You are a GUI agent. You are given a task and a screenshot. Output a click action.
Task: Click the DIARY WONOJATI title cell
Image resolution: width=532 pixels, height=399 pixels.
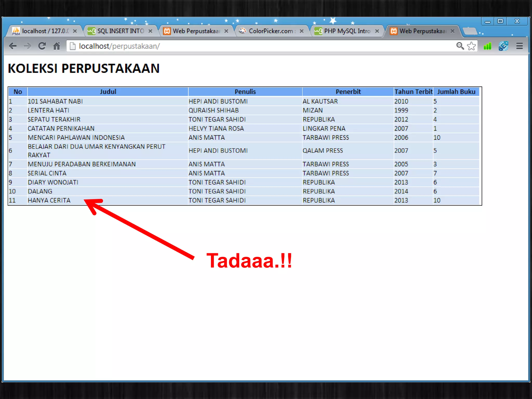pyautogui.click(x=108, y=182)
